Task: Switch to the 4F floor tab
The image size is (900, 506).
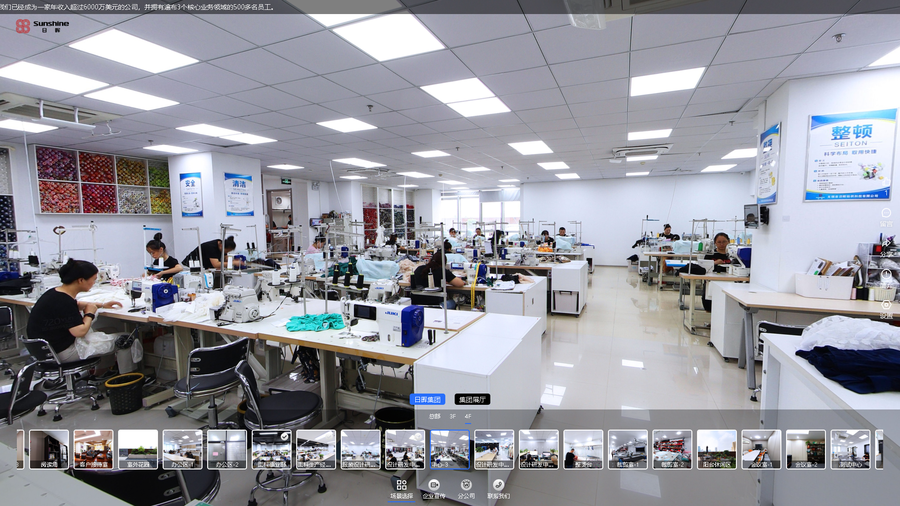Action: click(468, 417)
